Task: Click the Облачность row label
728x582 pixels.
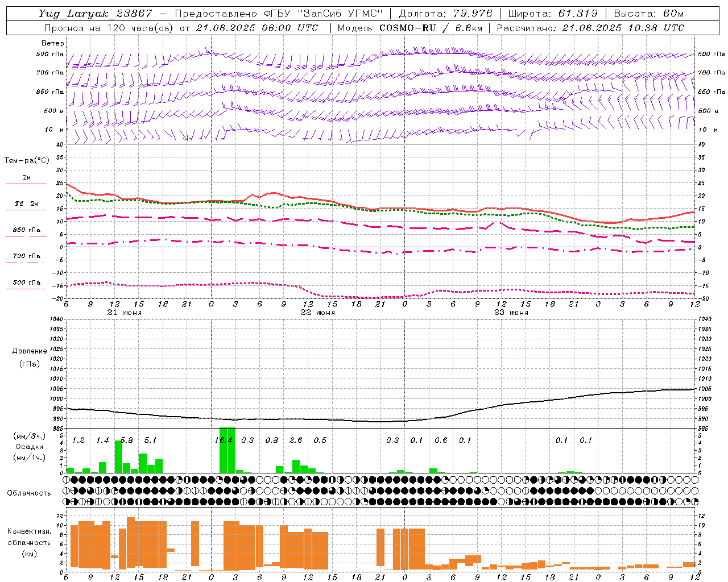Action: (29, 493)
